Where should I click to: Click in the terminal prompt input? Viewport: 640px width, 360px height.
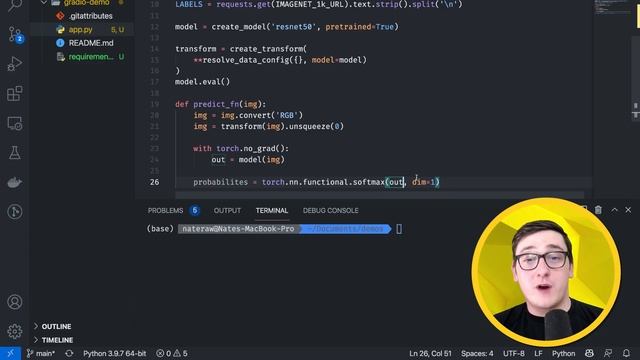tap(399, 229)
